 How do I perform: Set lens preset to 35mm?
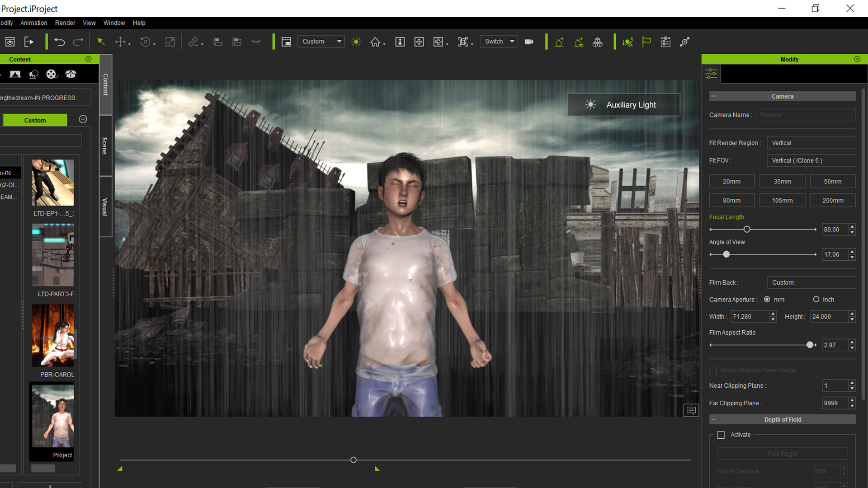point(782,181)
